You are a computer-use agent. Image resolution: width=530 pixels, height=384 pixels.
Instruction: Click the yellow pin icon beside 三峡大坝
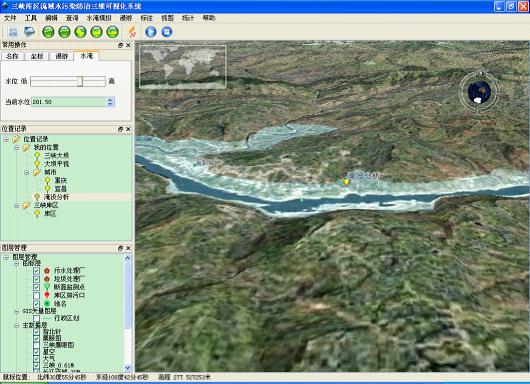point(37,155)
